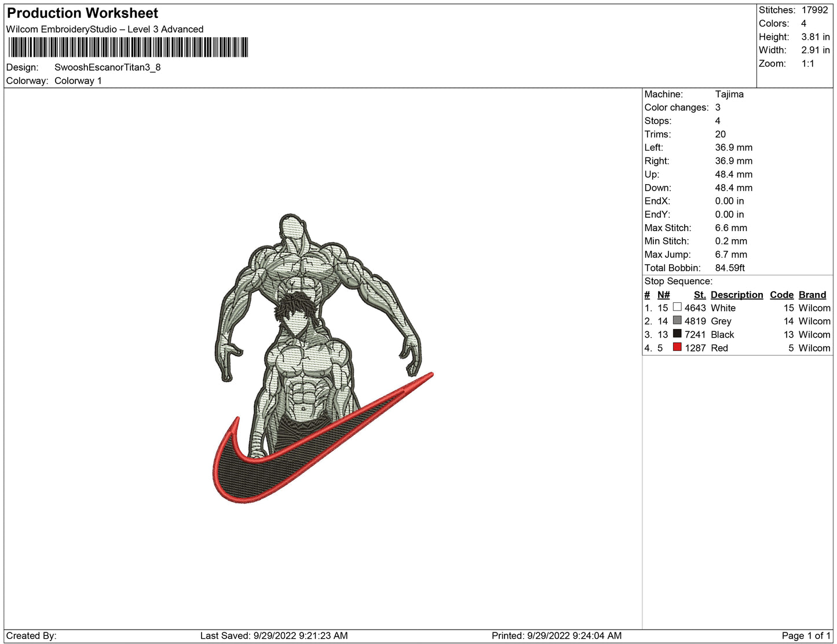Select design name "SwooshEscanorTitan3_8"

pyautogui.click(x=108, y=67)
